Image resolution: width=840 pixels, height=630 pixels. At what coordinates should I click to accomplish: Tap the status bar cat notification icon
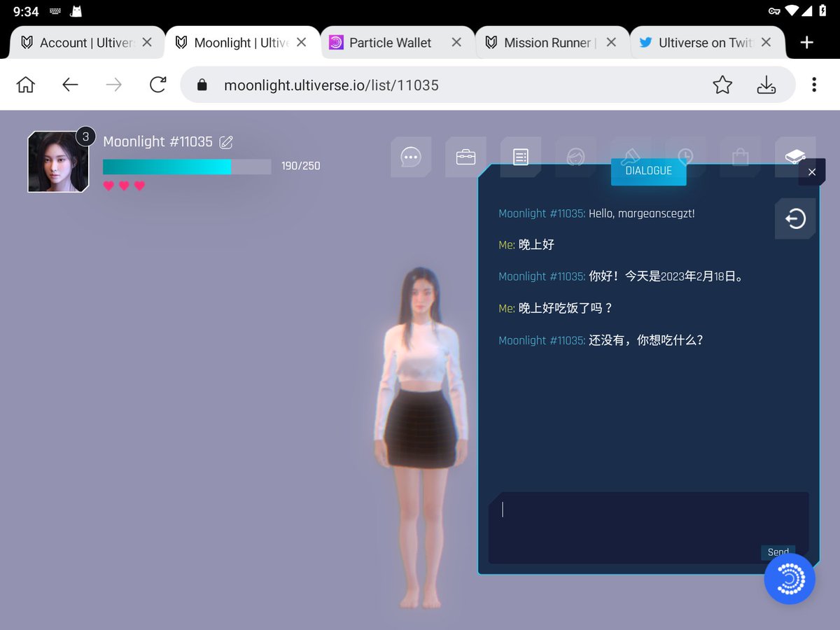click(76, 11)
